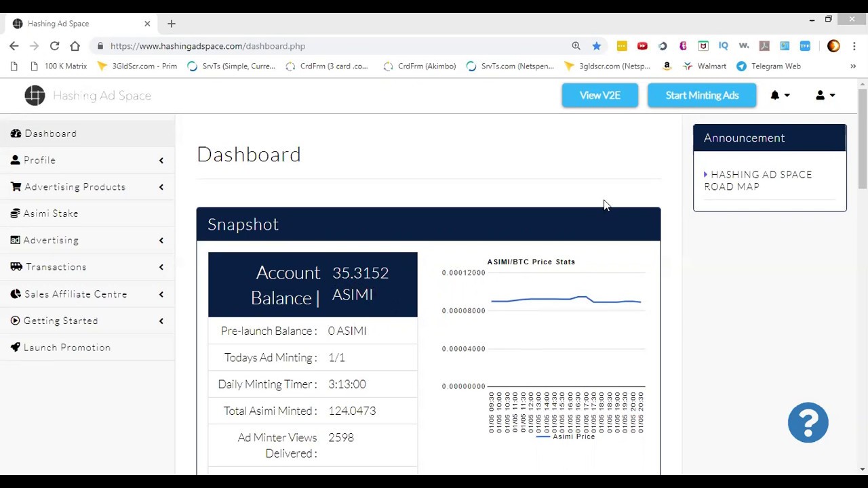Click the Launch Promotion rocket icon

coord(16,347)
